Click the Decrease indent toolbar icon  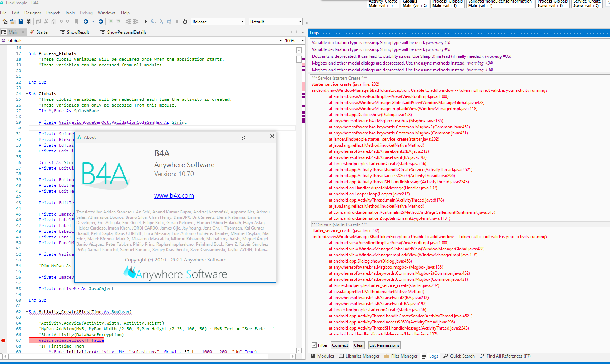click(128, 22)
